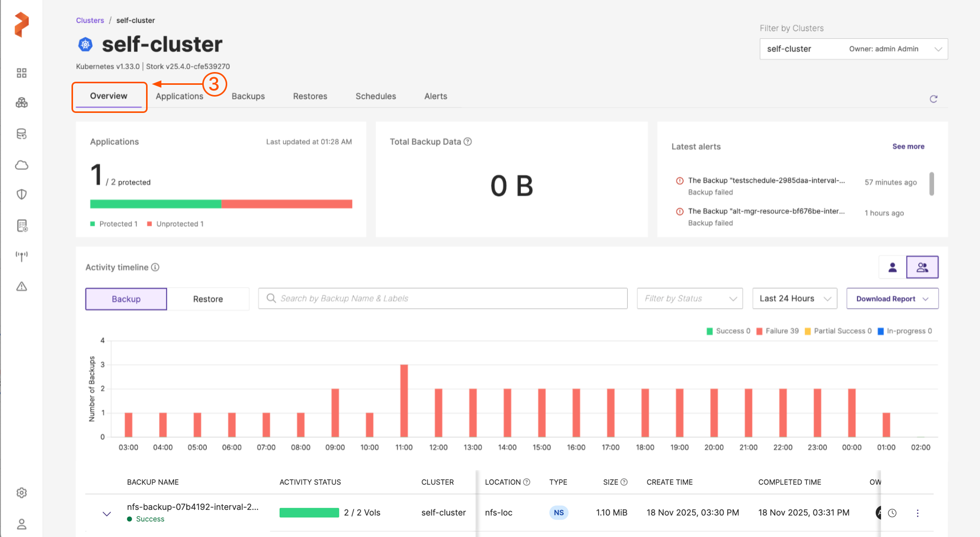Open the alerts triangle icon in sidebar
The image size is (980, 537).
point(21,287)
